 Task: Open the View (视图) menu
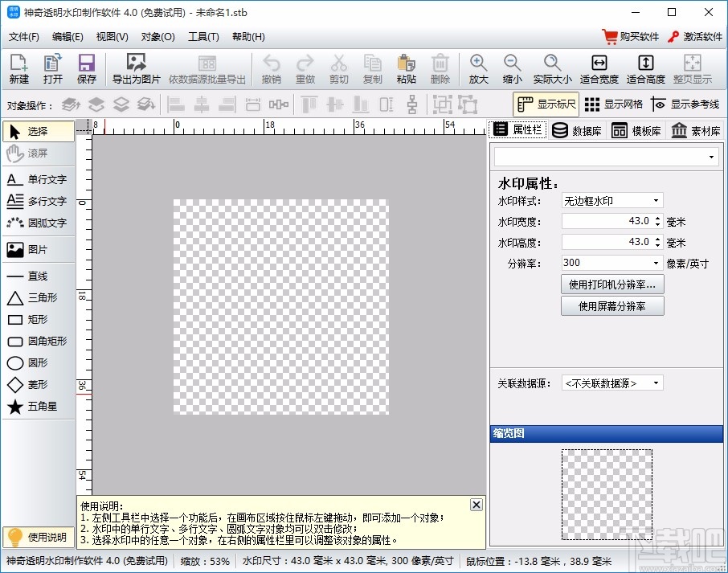(x=110, y=36)
